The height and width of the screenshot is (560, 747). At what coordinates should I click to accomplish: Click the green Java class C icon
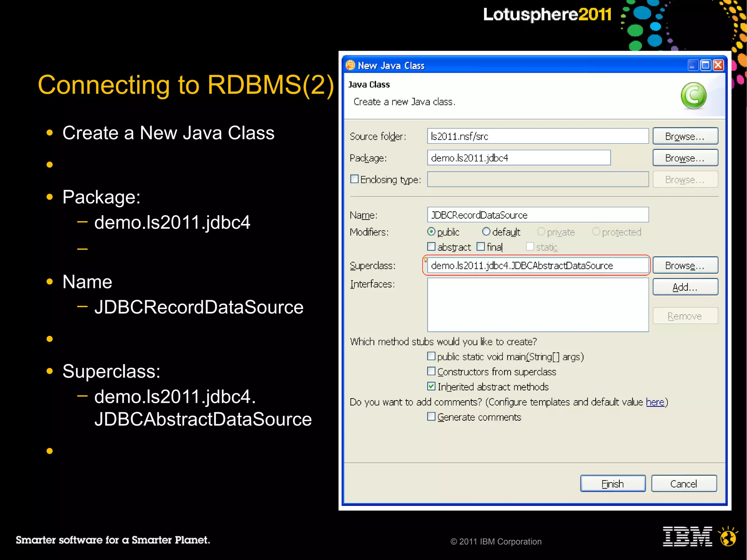693,96
